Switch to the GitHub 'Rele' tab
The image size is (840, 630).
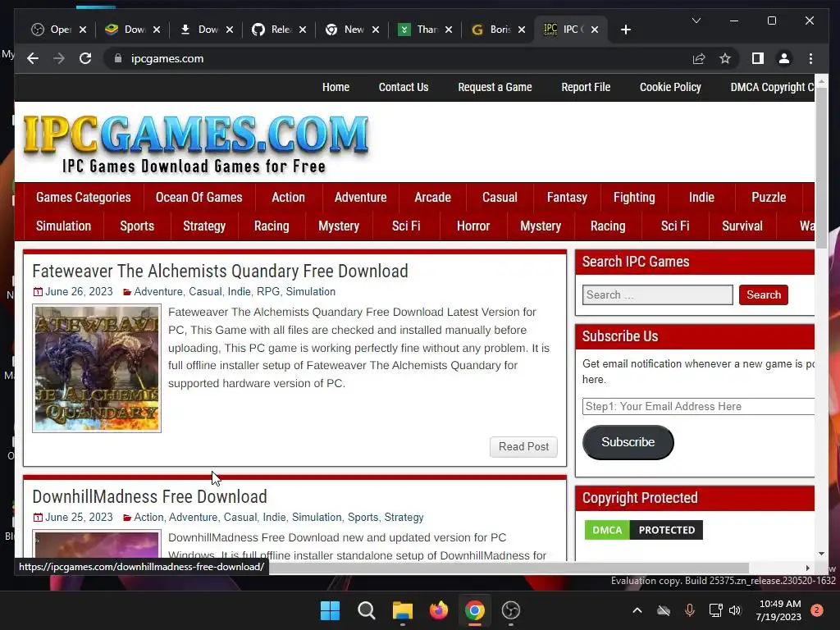[273, 30]
